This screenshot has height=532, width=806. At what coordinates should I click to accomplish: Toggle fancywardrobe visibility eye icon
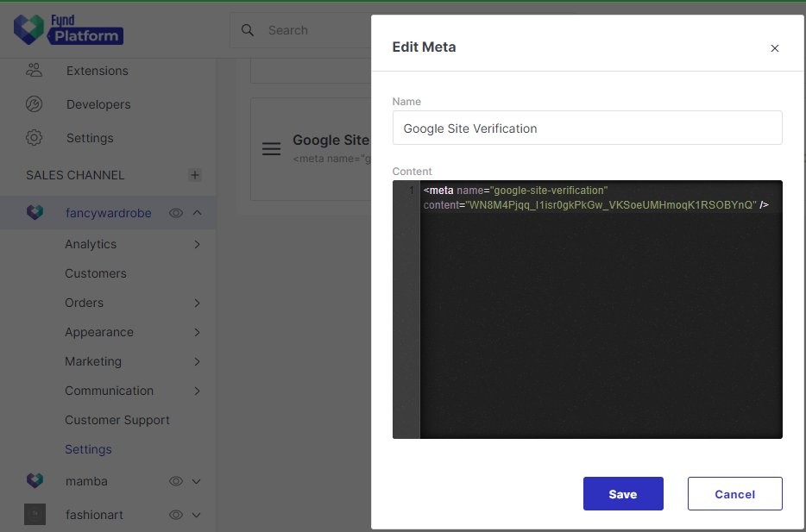click(176, 213)
